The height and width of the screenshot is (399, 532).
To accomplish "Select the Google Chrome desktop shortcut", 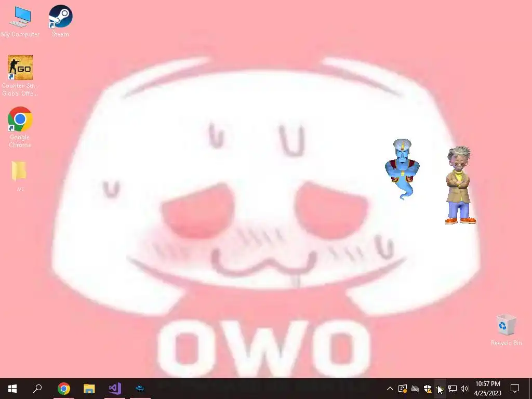I will [x=20, y=127].
